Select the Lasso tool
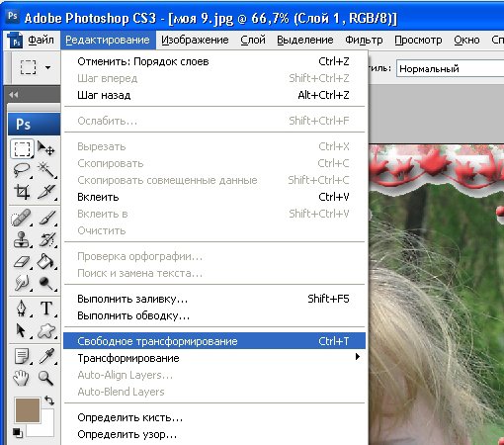504x445 pixels. 22,170
